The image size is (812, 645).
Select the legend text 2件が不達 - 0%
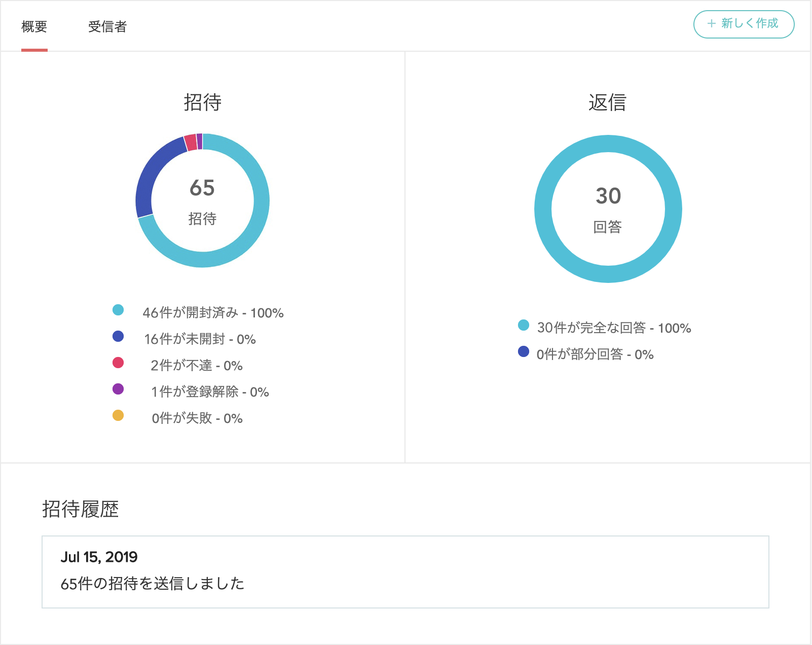click(197, 366)
